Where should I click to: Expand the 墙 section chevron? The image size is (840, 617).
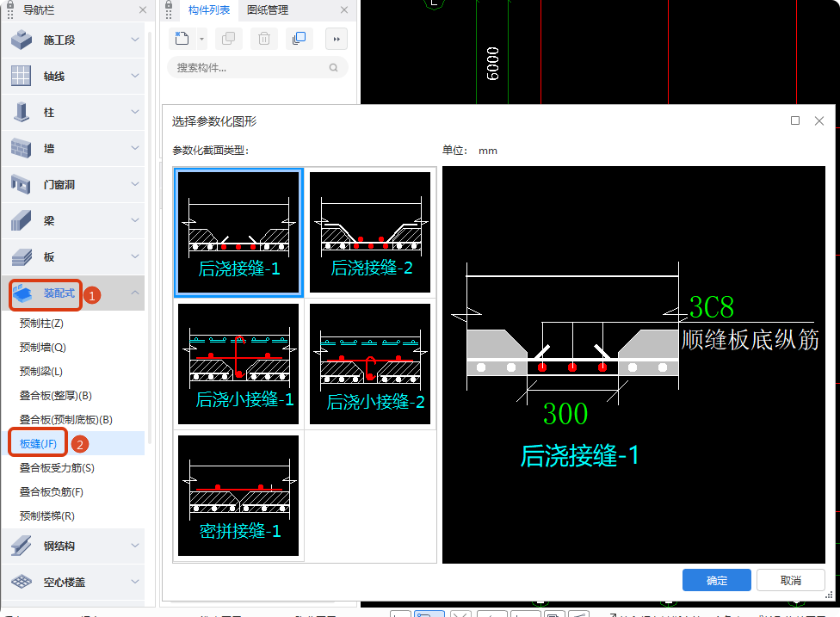click(135, 148)
